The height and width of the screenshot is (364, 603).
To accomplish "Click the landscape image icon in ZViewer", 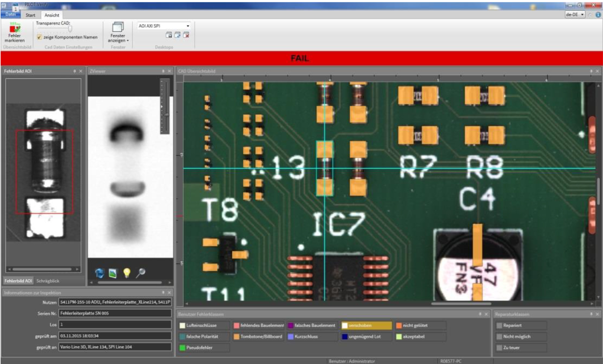I will pyautogui.click(x=113, y=273).
